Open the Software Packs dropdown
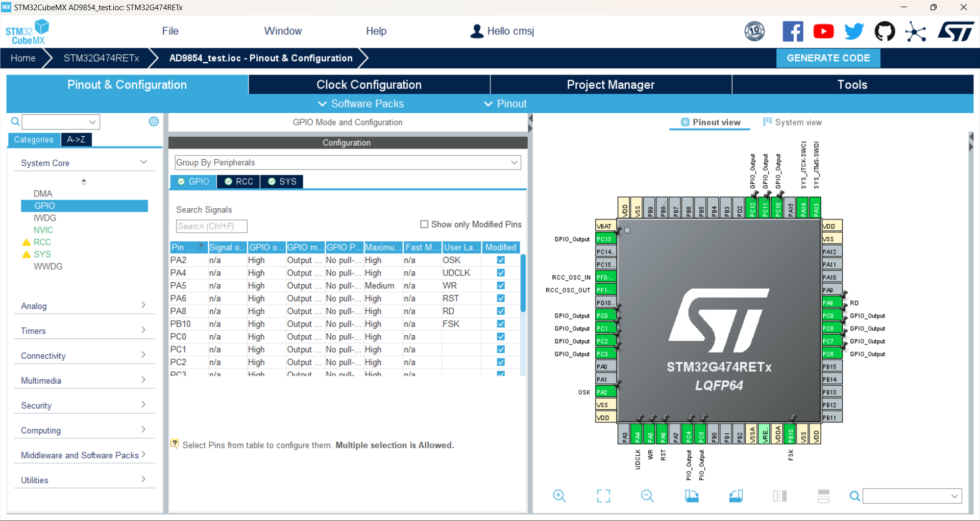Image resolution: width=980 pixels, height=521 pixels. (x=361, y=104)
